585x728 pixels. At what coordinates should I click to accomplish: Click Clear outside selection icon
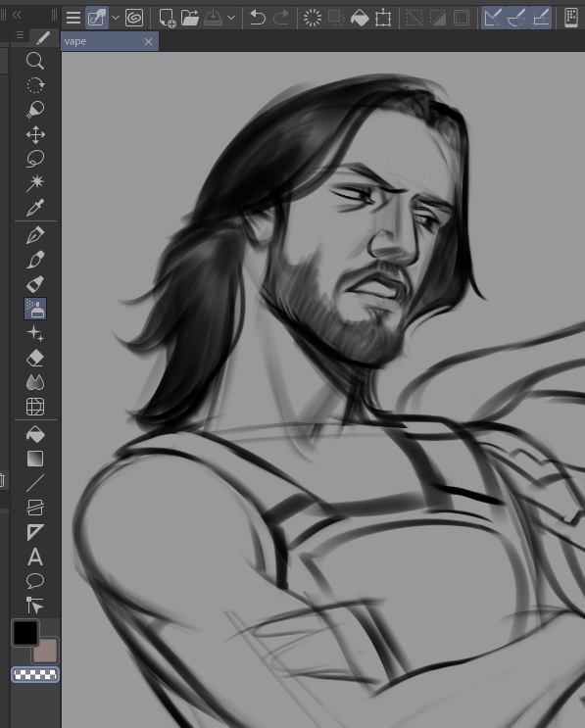coord(336,18)
